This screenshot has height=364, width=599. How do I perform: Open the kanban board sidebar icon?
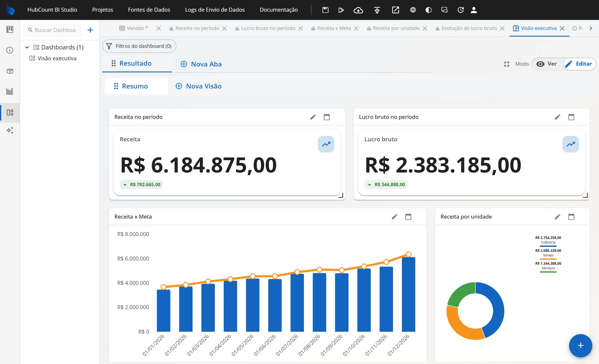(10, 29)
